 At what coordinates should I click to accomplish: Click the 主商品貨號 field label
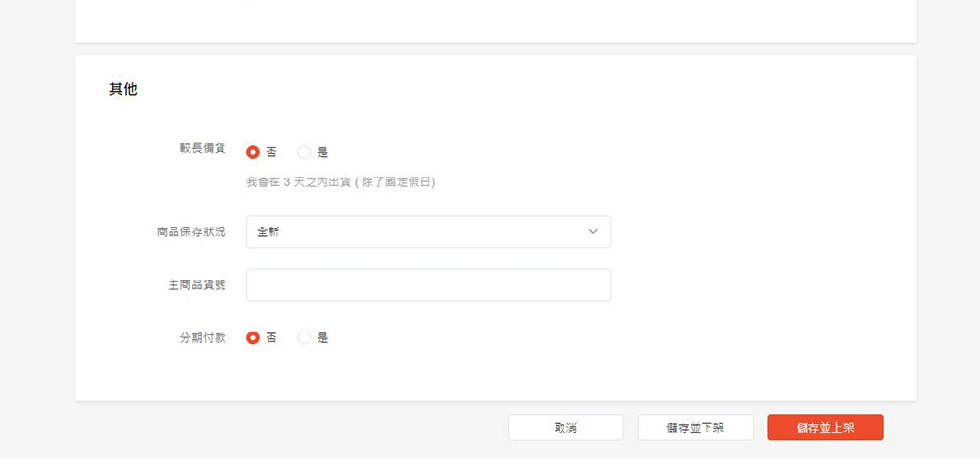point(197,285)
